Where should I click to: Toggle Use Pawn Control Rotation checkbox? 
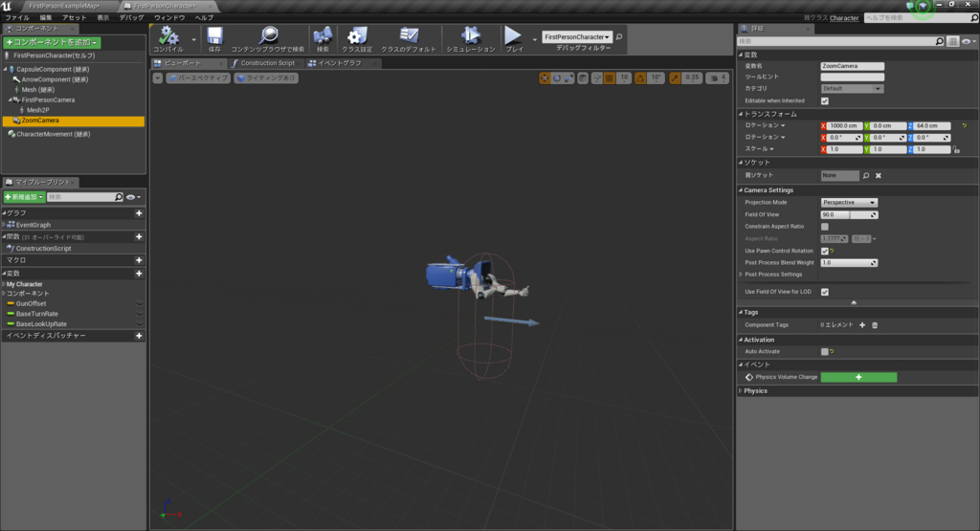(825, 251)
